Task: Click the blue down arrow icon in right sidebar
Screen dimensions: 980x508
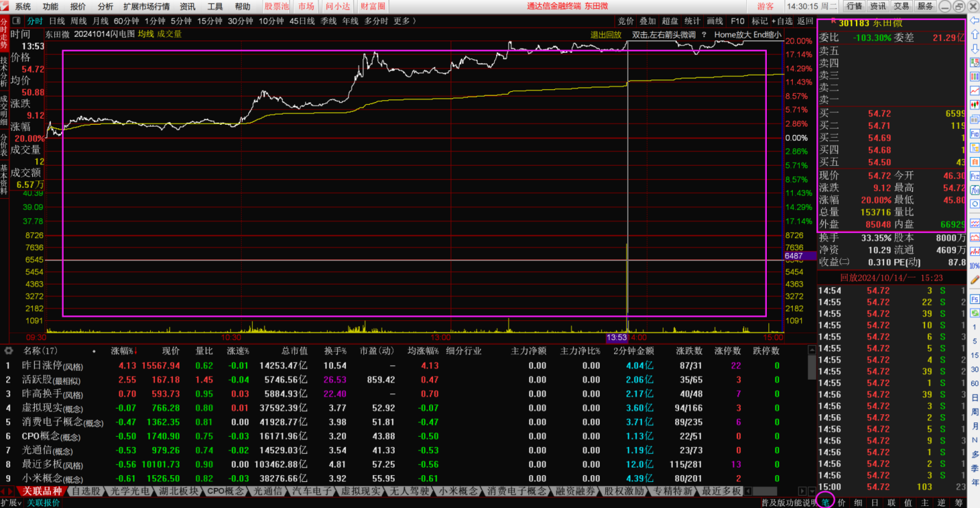Action: (975, 49)
